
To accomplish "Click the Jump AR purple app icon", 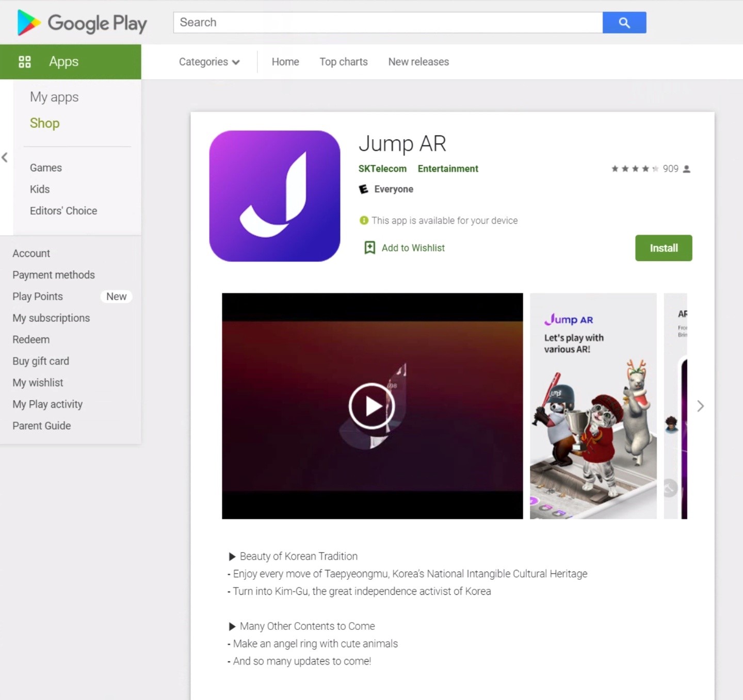I will point(274,196).
